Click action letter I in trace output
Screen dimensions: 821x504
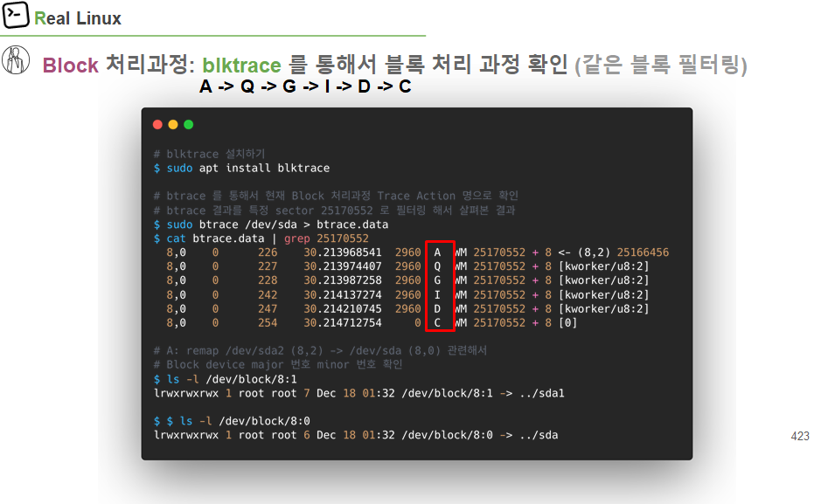pos(437,295)
